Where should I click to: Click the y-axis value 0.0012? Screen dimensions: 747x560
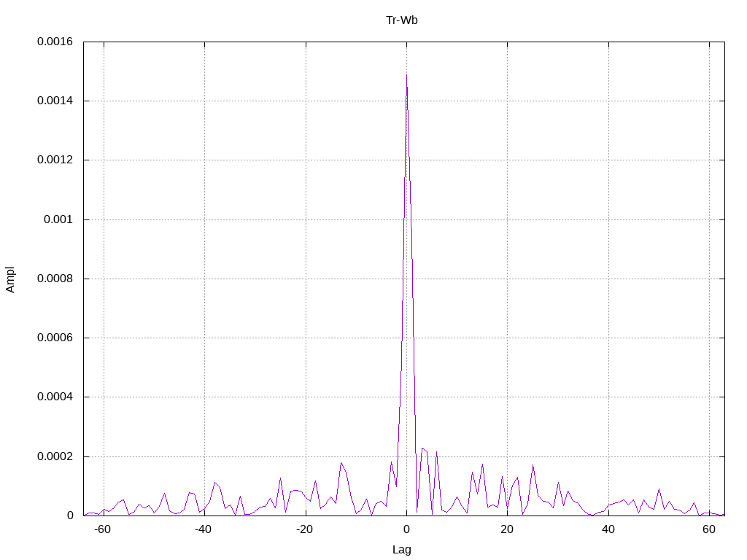point(55,160)
